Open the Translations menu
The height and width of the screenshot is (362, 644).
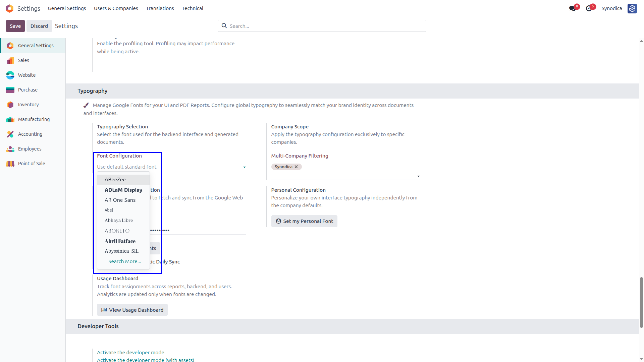tap(160, 8)
